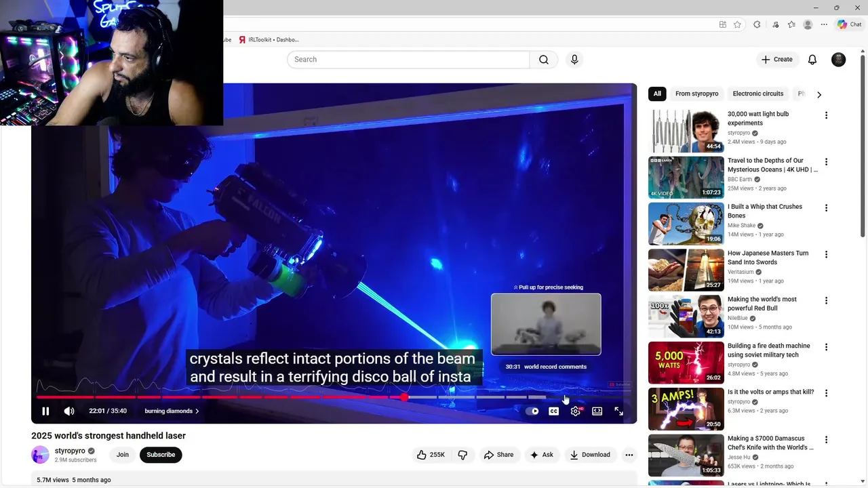Open 'How Japanese Masters Turn Sand Into Swords' thumbnail

(x=686, y=270)
